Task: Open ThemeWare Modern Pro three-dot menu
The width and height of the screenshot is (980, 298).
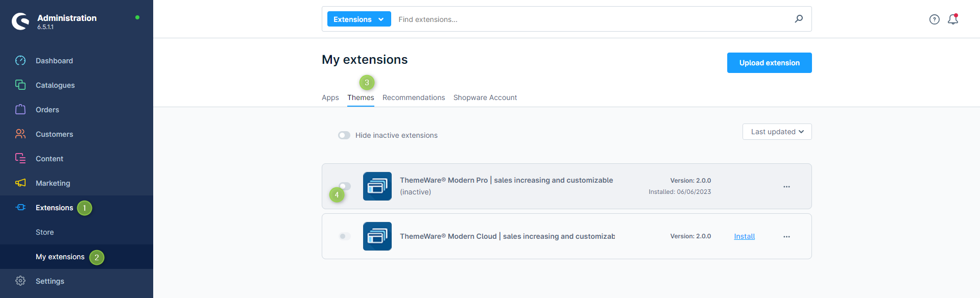Action: click(x=786, y=187)
